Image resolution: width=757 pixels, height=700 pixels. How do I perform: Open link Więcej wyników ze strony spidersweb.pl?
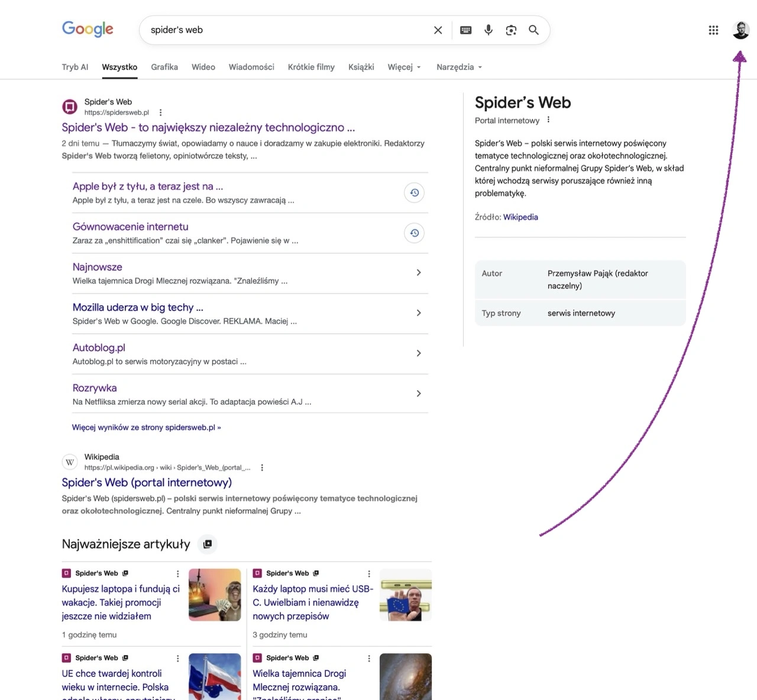tap(146, 427)
